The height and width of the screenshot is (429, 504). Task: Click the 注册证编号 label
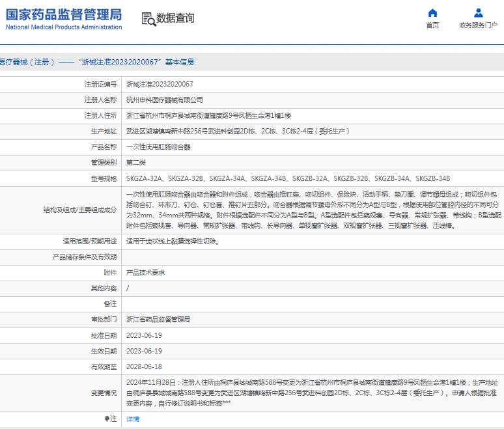(x=101, y=84)
